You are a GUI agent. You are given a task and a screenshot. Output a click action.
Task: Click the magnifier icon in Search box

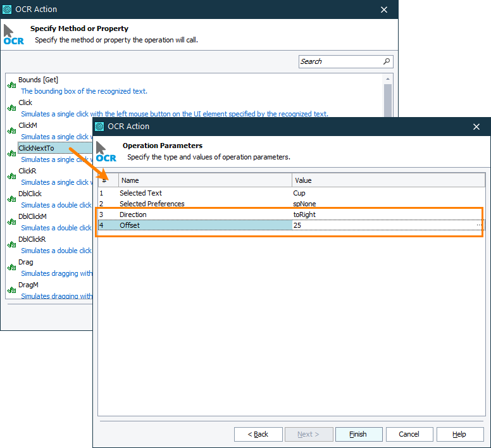[387, 61]
